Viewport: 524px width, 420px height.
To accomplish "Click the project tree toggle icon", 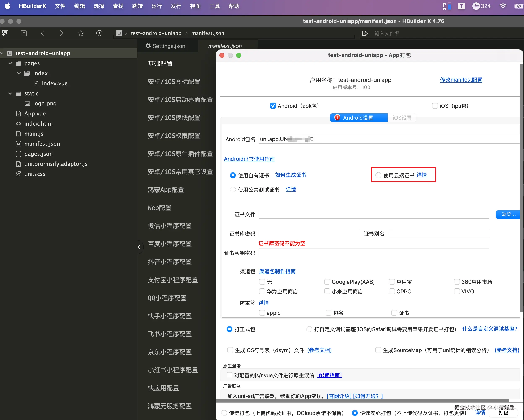I will tap(5, 33).
